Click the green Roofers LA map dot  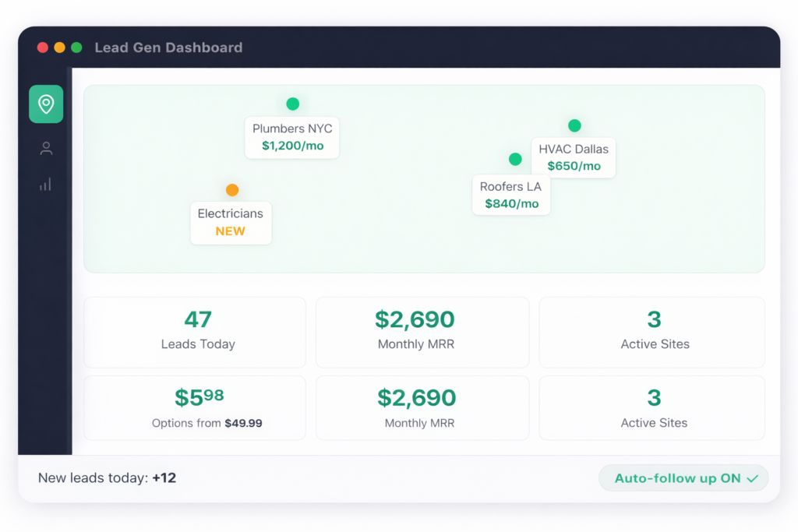[515, 159]
